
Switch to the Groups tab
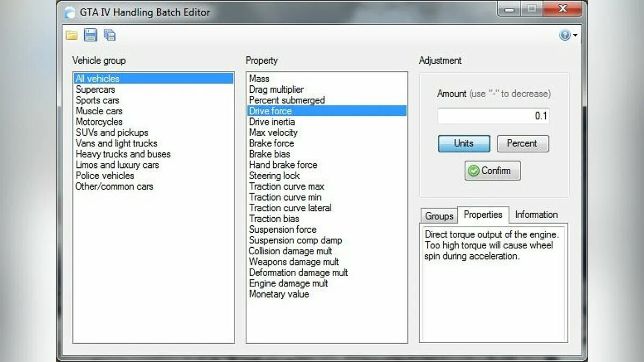439,216
